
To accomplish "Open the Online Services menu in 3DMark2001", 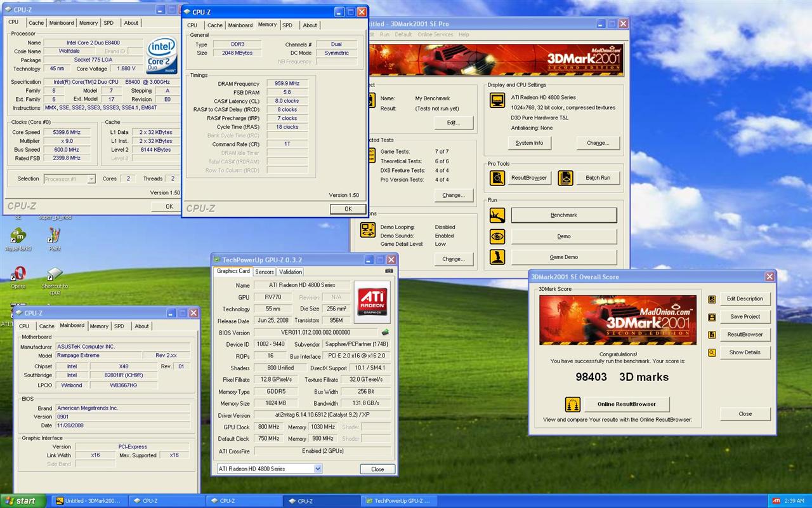I will point(435,34).
